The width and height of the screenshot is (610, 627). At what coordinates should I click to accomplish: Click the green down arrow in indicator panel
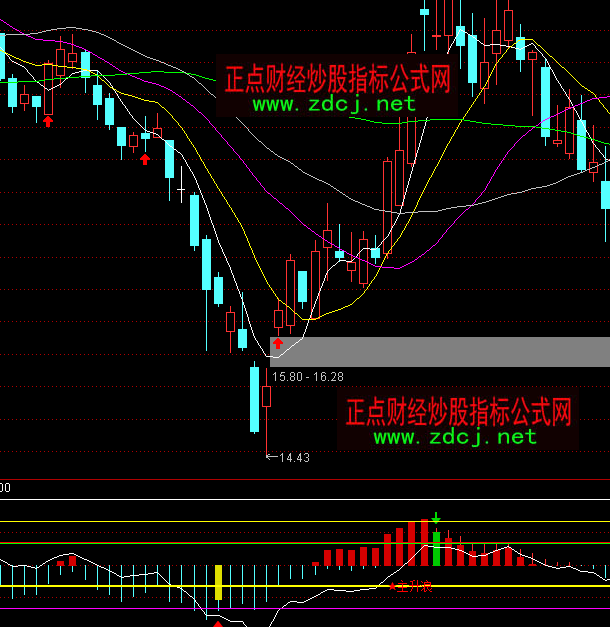436,519
